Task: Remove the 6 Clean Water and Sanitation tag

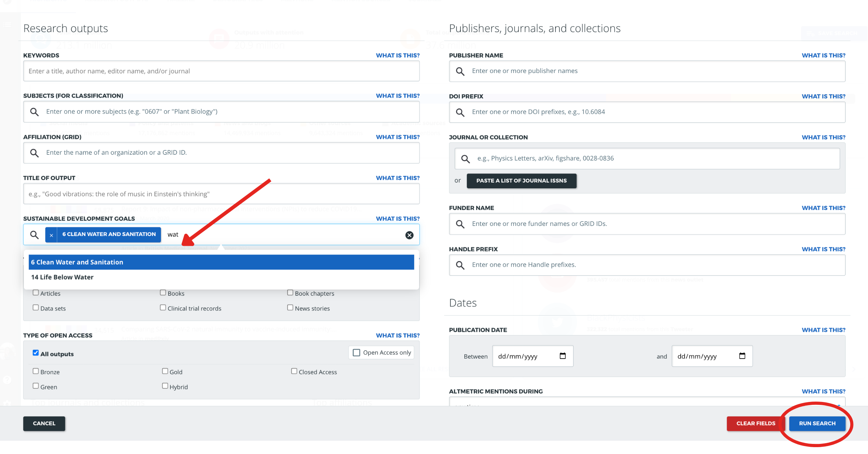Action: pos(51,235)
